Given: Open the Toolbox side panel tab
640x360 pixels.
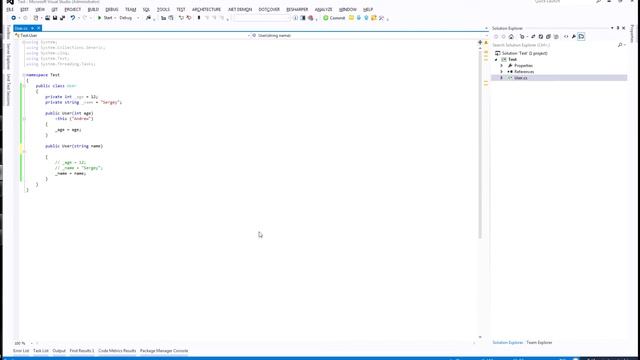Looking at the screenshot, I should click(8, 32).
